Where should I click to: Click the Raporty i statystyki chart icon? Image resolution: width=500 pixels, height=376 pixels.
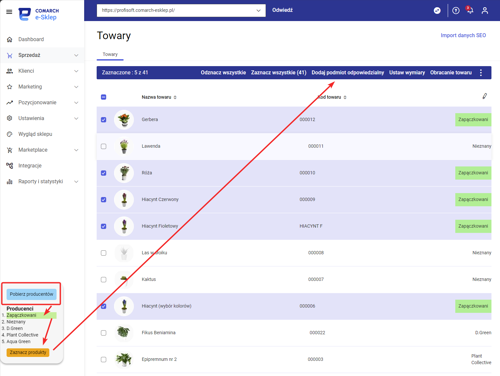point(9,182)
